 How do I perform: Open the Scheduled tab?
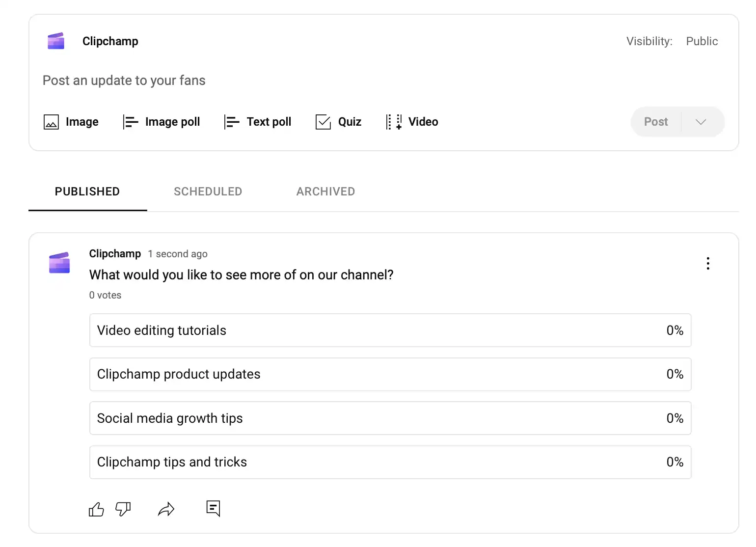208,191
